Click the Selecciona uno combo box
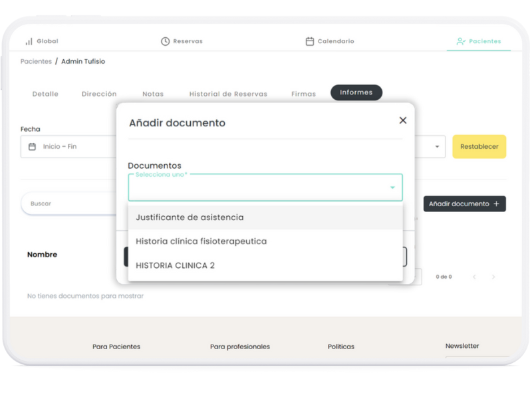This screenshot has height=399, width=532. point(265,188)
